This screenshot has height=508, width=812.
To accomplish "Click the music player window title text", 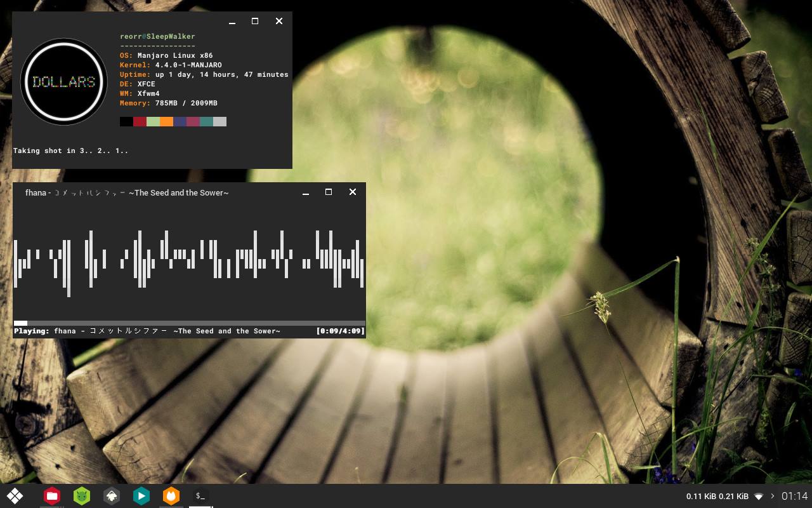I will 127,192.
